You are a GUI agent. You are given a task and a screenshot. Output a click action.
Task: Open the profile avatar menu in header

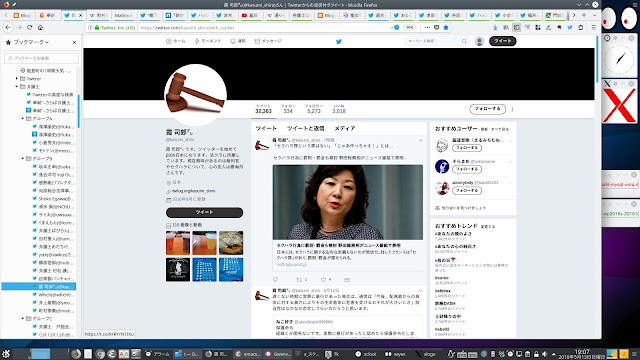pyautogui.click(x=479, y=41)
